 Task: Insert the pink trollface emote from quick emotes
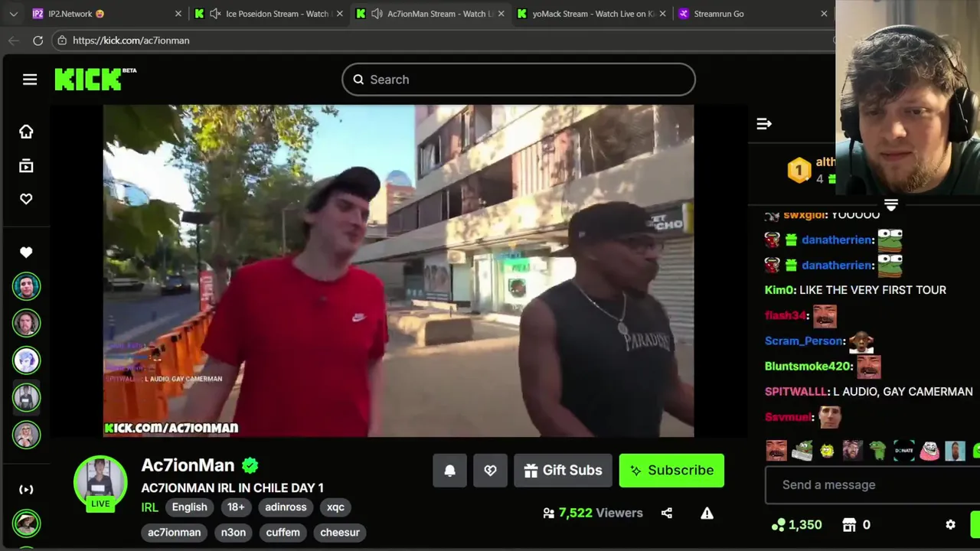point(929,451)
